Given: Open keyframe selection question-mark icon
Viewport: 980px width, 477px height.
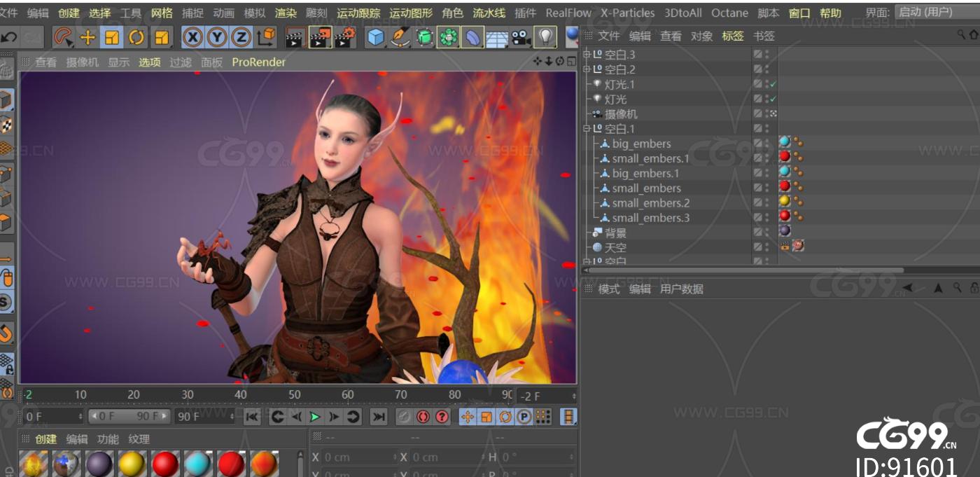Looking at the screenshot, I should (x=442, y=417).
